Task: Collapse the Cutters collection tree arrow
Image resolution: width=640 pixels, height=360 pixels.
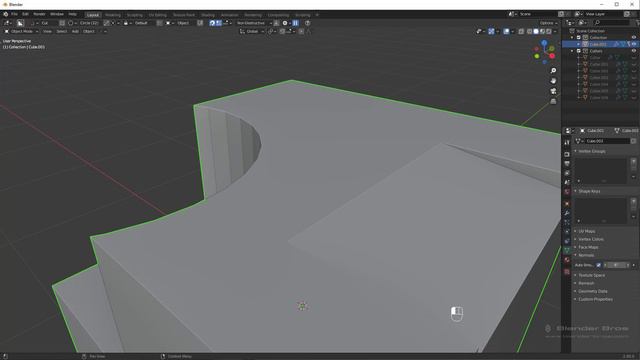Action: [x=572, y=51]
